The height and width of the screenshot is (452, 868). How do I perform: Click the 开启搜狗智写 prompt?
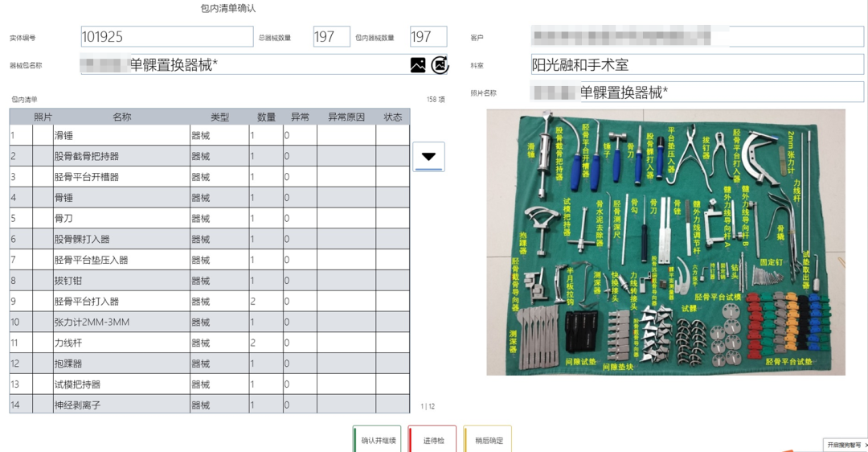coord(845,445)
